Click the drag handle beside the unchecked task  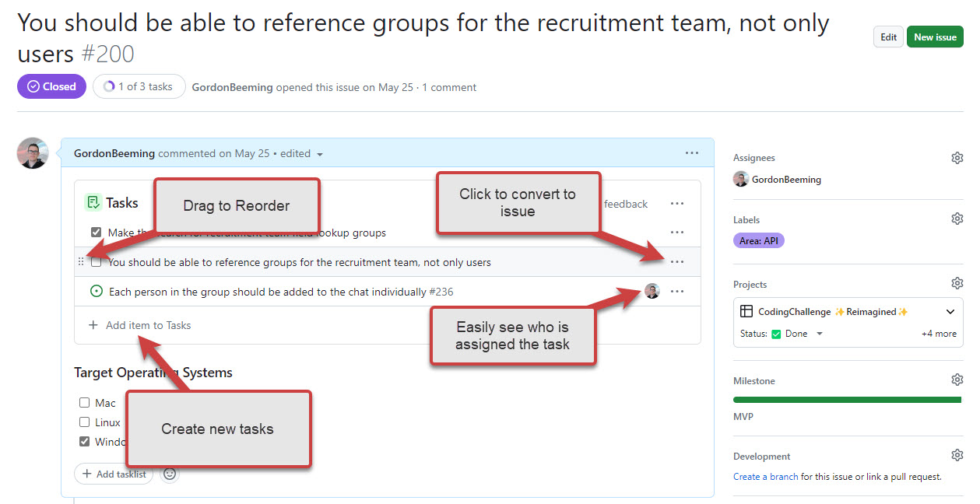point(81,262)
